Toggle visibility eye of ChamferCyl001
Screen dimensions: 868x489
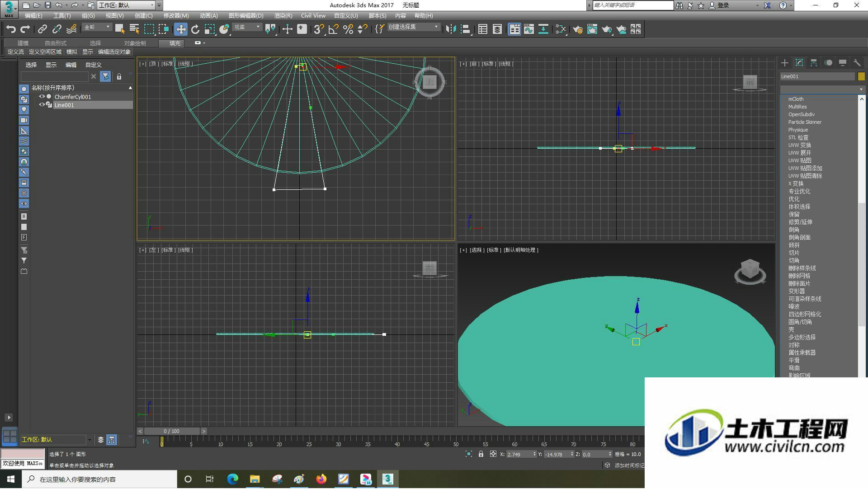tap(42, 97)
